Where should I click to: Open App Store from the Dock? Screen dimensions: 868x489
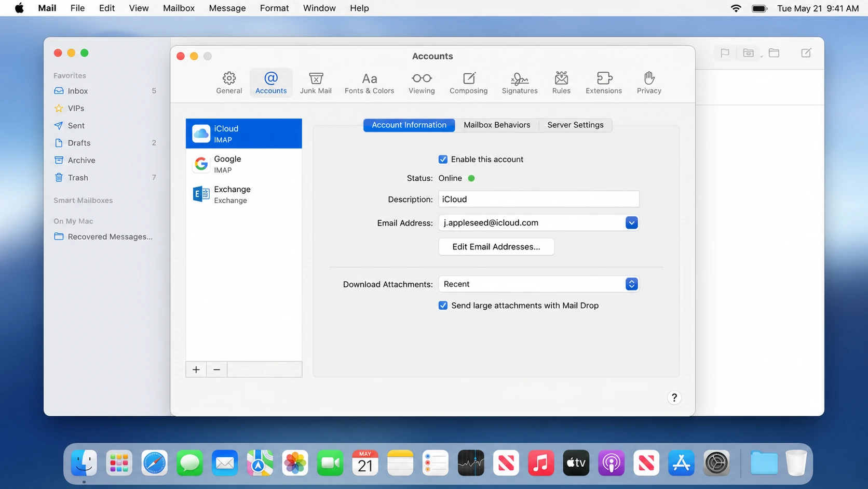[681, 463]
